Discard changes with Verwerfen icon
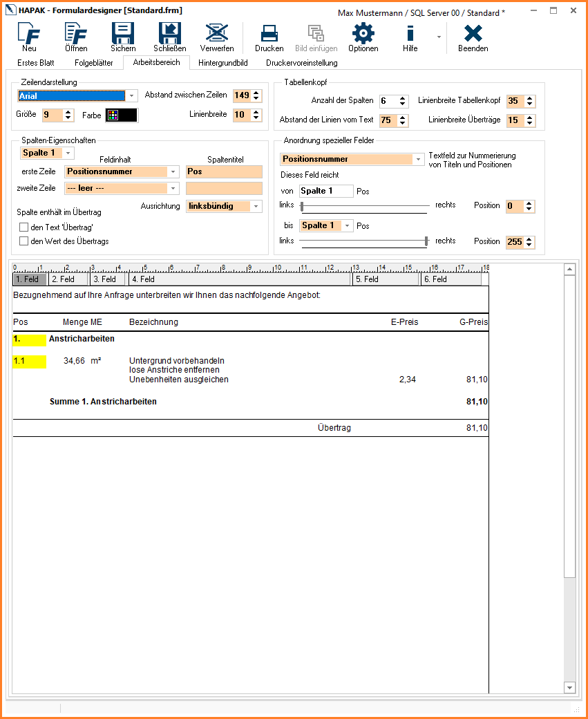588x719 pixels. pos(217,35)
